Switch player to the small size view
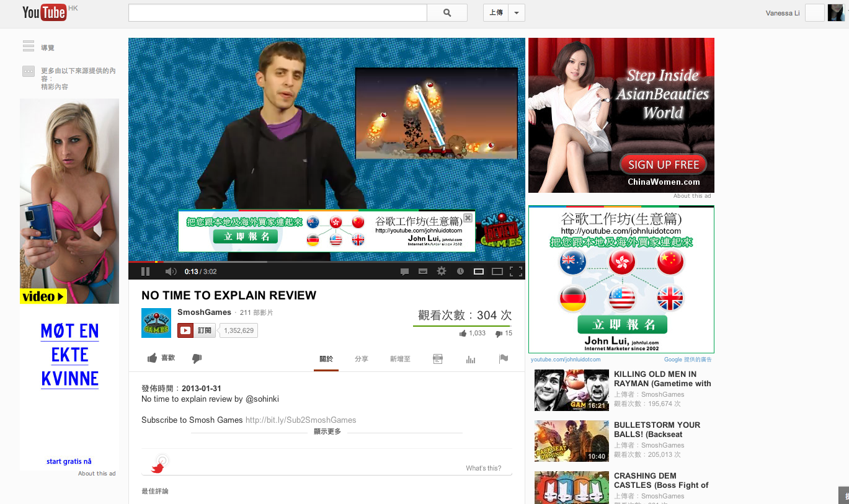849x504 pixels. click(x=479, y=272)
